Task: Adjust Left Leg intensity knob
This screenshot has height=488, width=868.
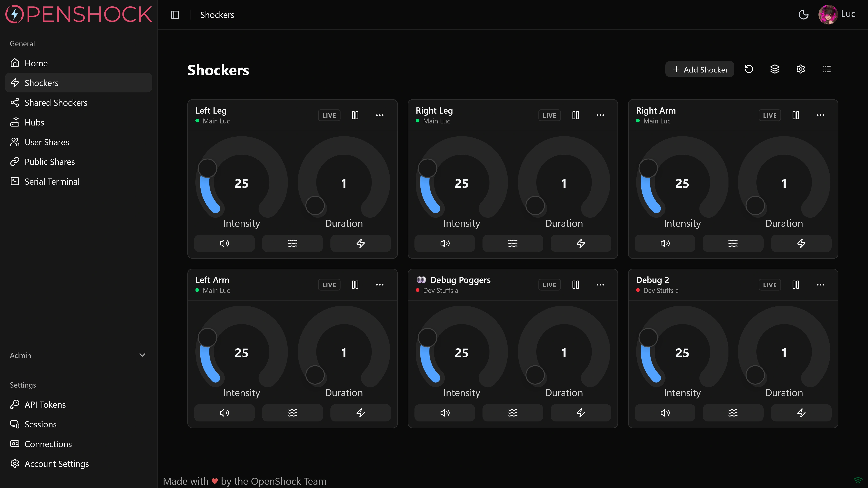Action: 207,168
